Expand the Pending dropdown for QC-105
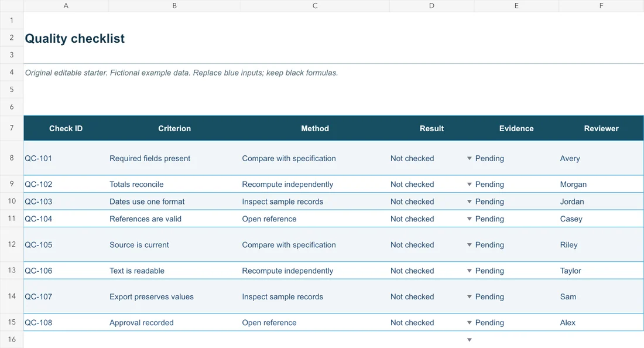Viewport: 644px width, 348px height. pyautogui.click(x=469, y=245)
